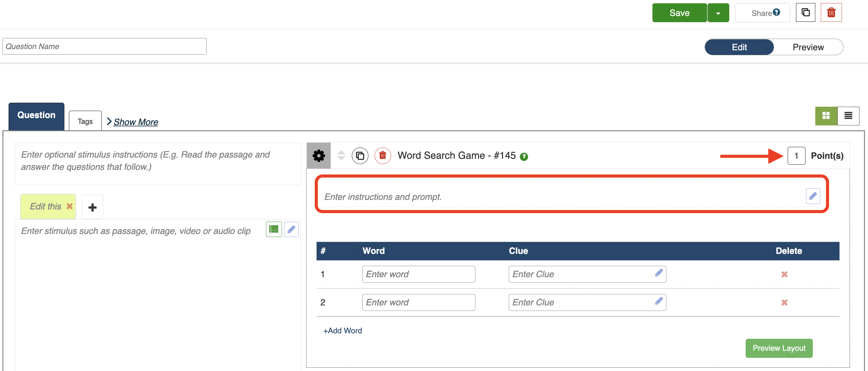The image size is (868, 371).
Task: Expand the Show More options
Action: 135,122
